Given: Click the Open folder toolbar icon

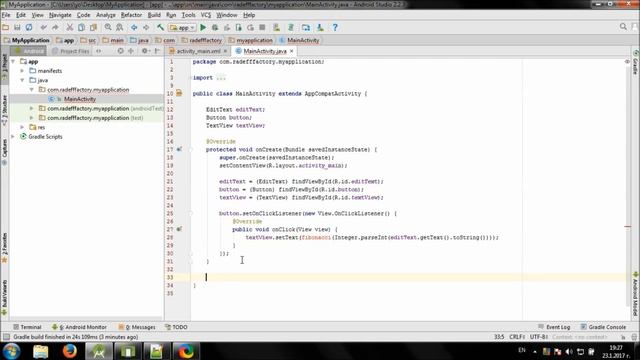Looking at the screenshot, I should click(x=6, y=27).
